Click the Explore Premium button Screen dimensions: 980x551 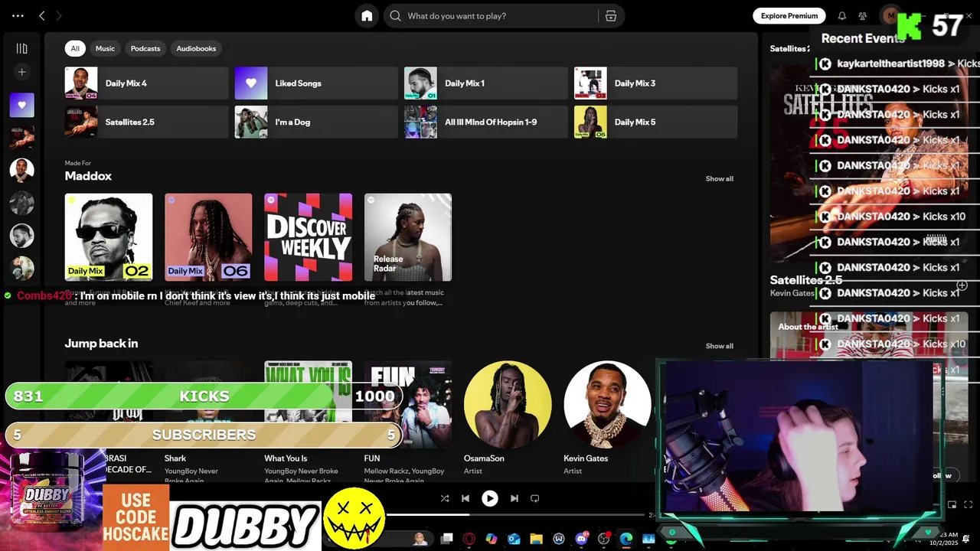tap(789, 15)
